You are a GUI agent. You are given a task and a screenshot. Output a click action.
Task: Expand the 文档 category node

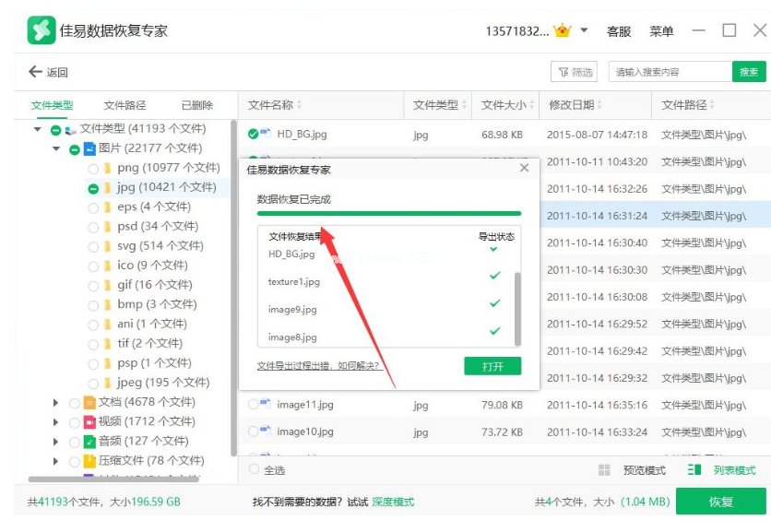(58, 402)
